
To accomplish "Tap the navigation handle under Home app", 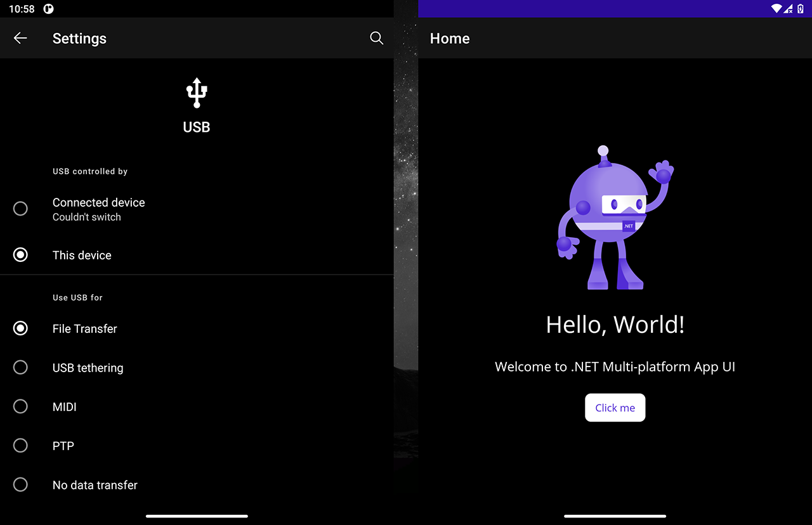I will click(615, 516).
